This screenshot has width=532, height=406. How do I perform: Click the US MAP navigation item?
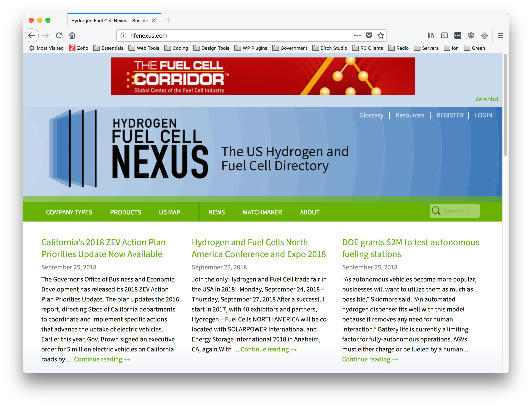[x=170, y=212]
